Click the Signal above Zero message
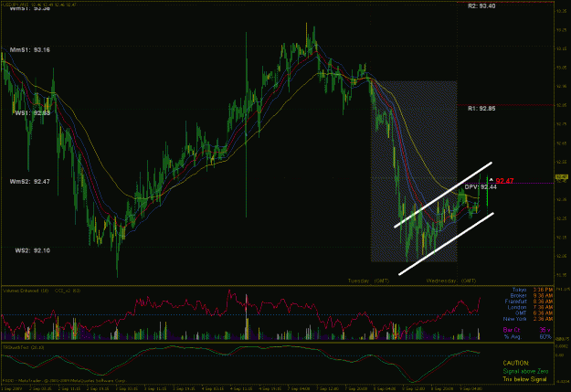The width and height of the screenshot is (571, 392). pyautogui.click(x=525, y=371)
